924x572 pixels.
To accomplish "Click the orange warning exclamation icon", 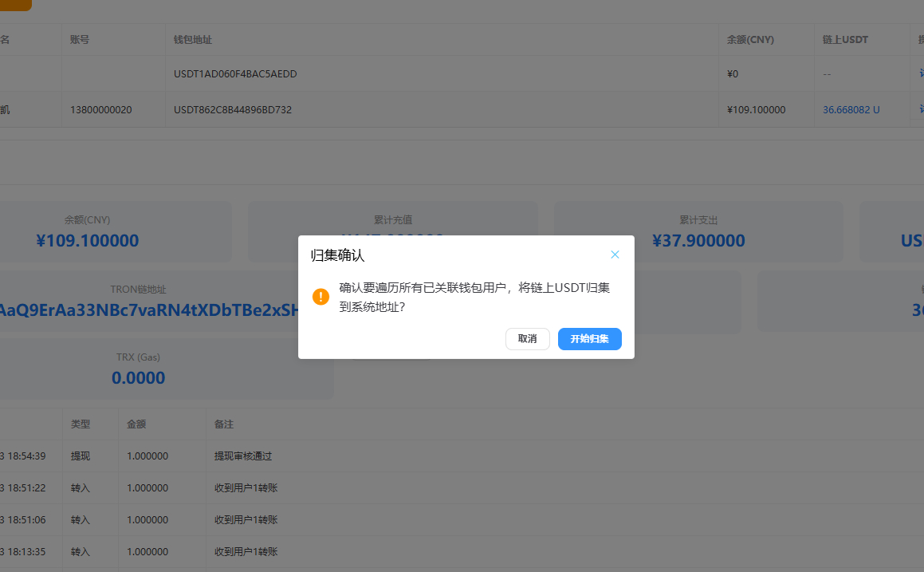I will click(x=320, y=297).
